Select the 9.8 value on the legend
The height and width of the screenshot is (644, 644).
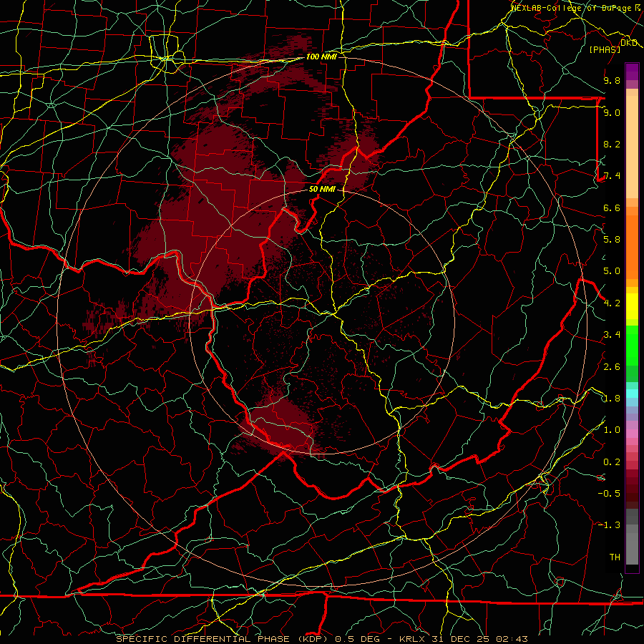tap(612, 80)
